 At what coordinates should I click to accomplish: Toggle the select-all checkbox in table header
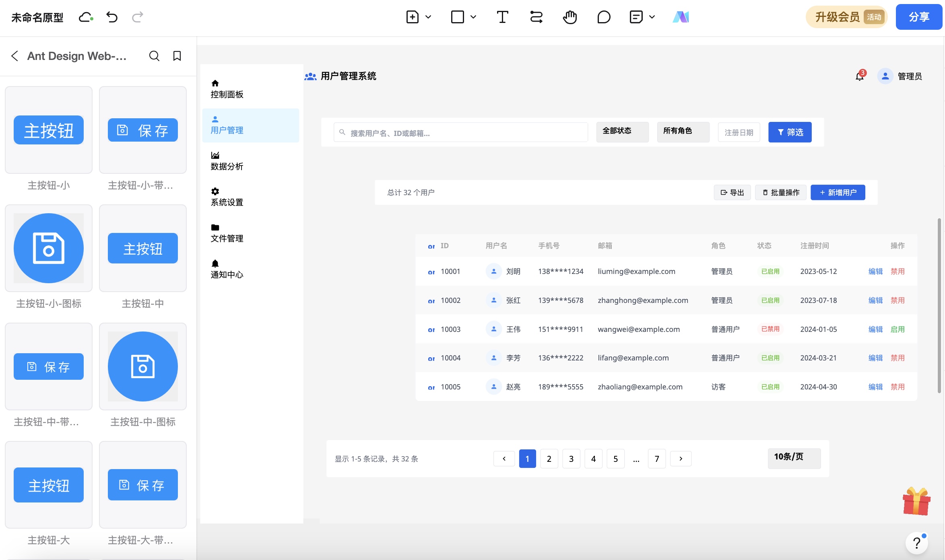pos(431,246)
